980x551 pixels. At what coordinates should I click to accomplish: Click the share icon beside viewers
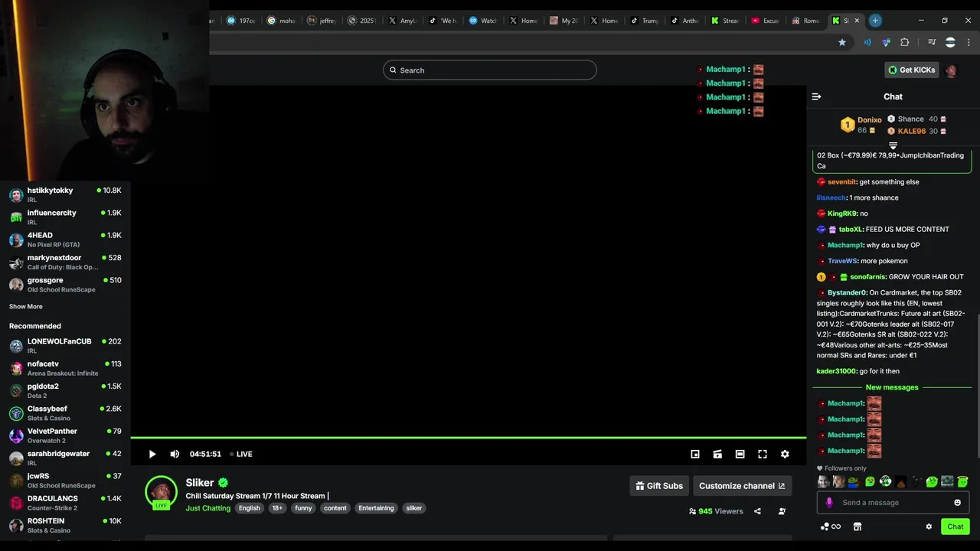757,511
